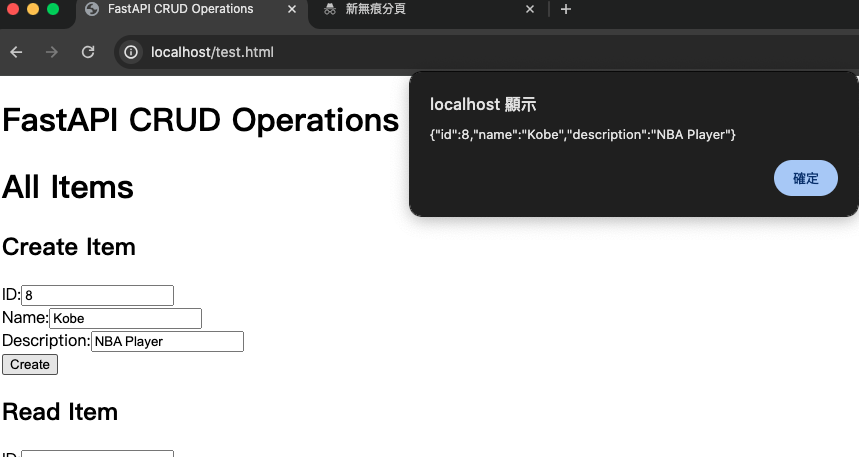
Task: Click the All Items heading
Action: [68, 187]
